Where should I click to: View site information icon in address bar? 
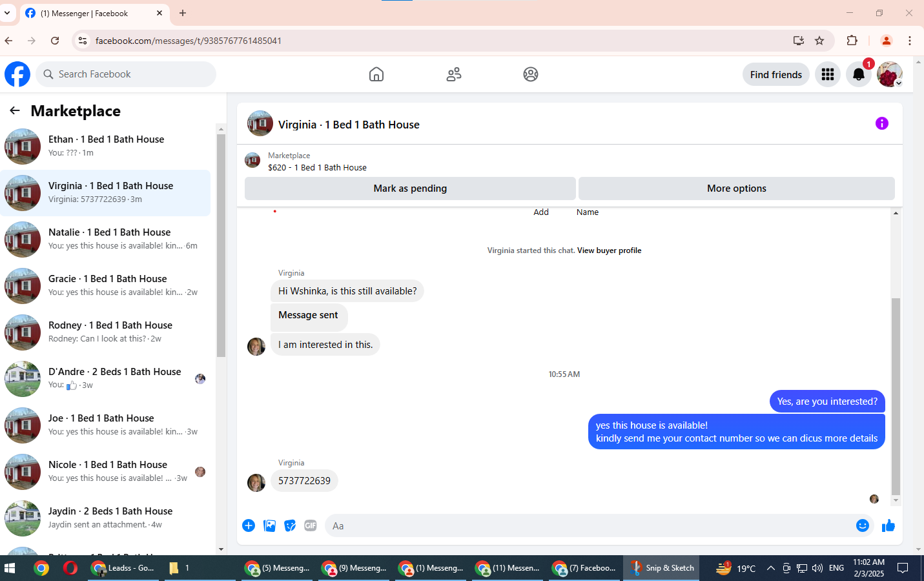(x=82, y=41)
